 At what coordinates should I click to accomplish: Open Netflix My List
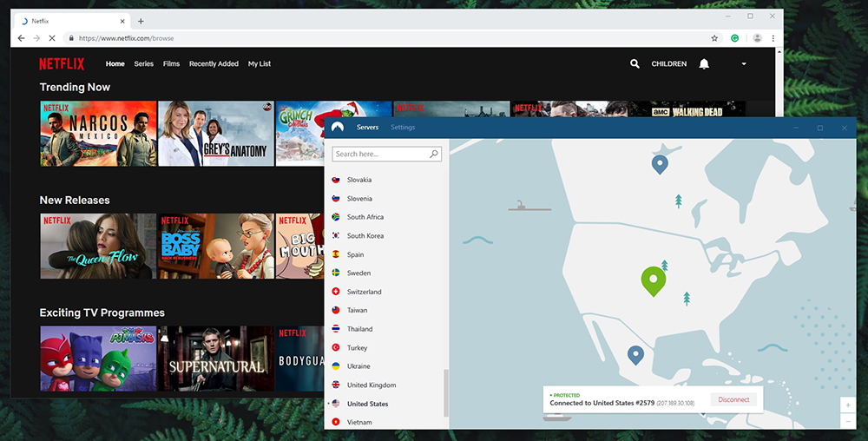(x=259, y=63)
